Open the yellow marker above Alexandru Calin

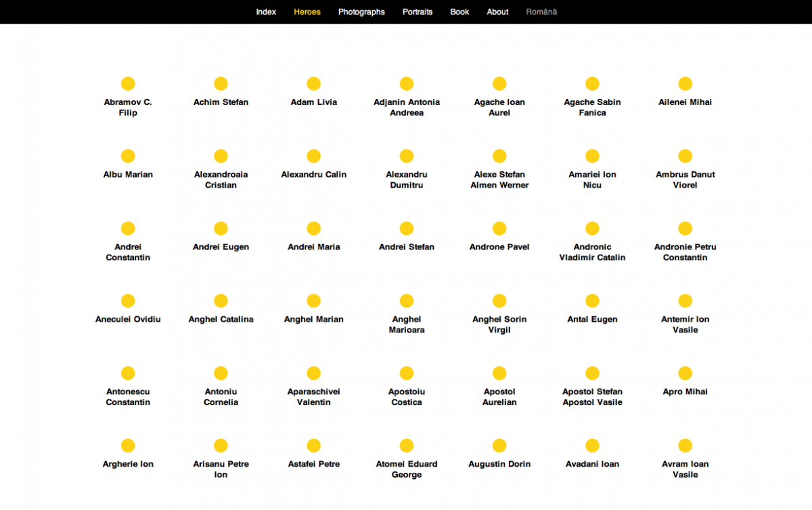(x=313, y=156)
